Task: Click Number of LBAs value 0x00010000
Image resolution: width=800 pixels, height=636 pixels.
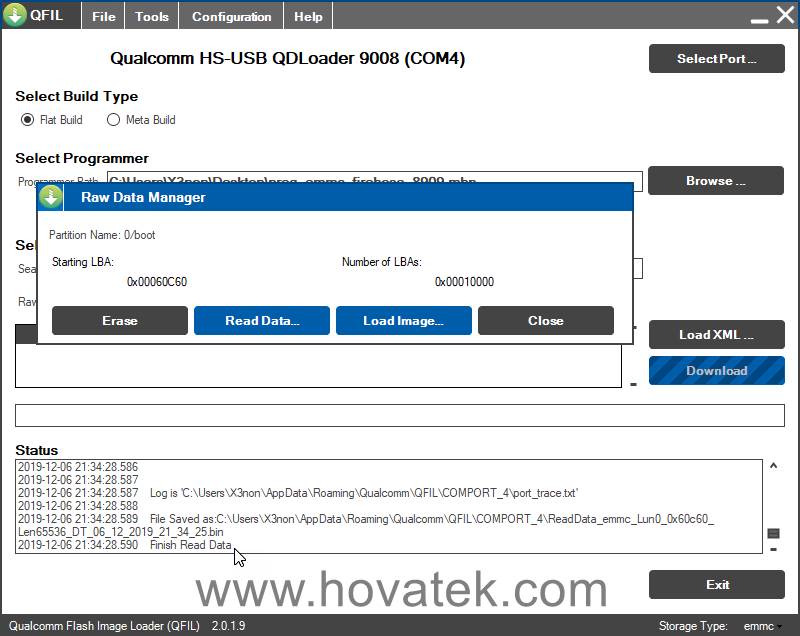Action: [464, 282]
